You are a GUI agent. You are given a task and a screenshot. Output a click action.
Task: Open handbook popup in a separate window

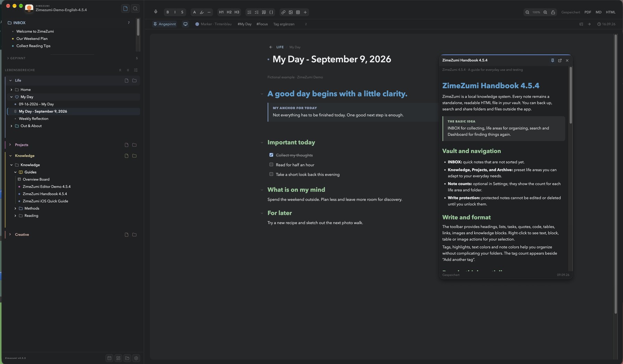coord(560,60)
